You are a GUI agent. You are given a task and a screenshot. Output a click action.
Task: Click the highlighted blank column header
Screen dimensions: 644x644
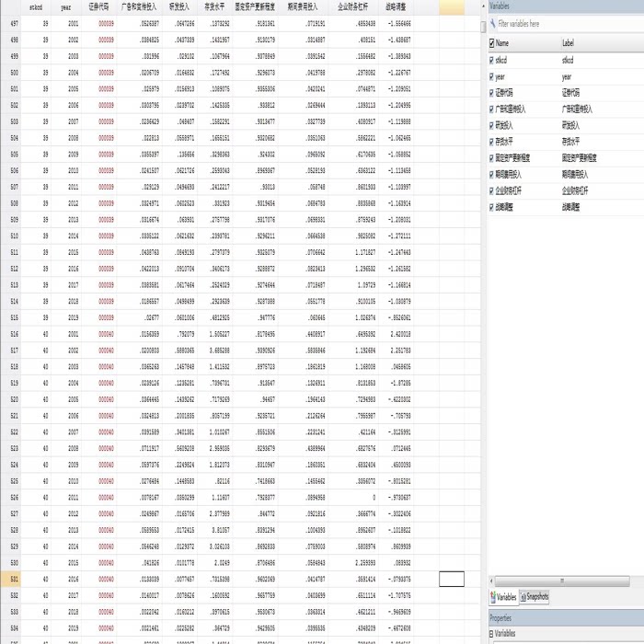(452, 7)
